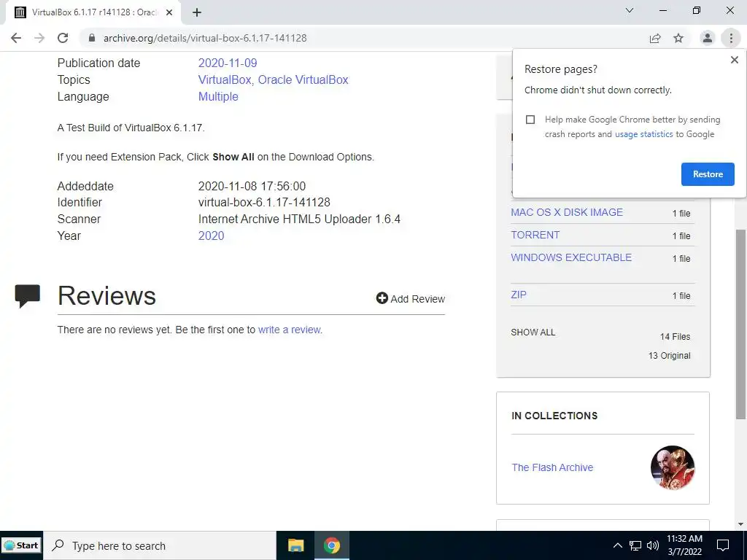This screenshot has width=747, height=560.
Task: Click the tab search chevron icon
Action: pos(630,10)
